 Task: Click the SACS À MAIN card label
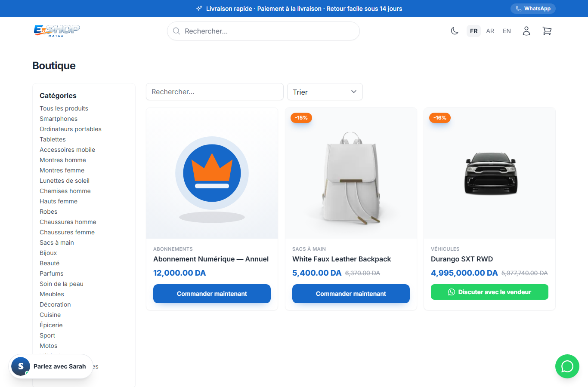(309, 249)
